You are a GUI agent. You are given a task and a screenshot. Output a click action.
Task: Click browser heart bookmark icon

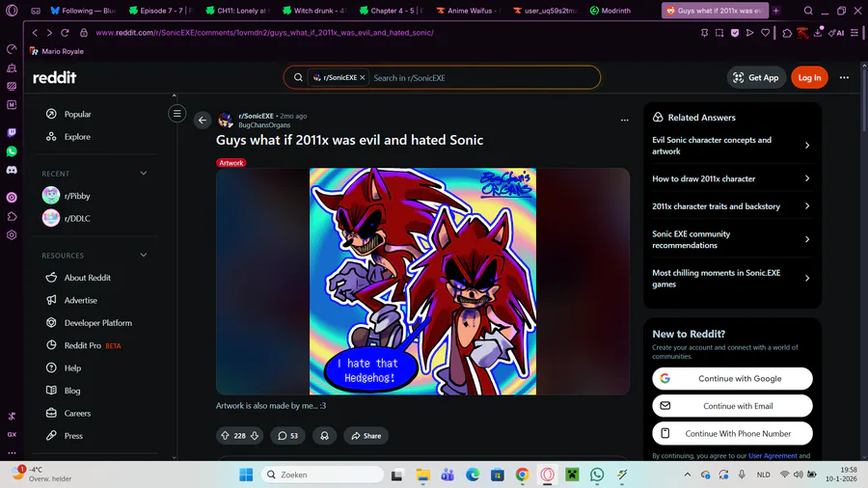[765, 33]
